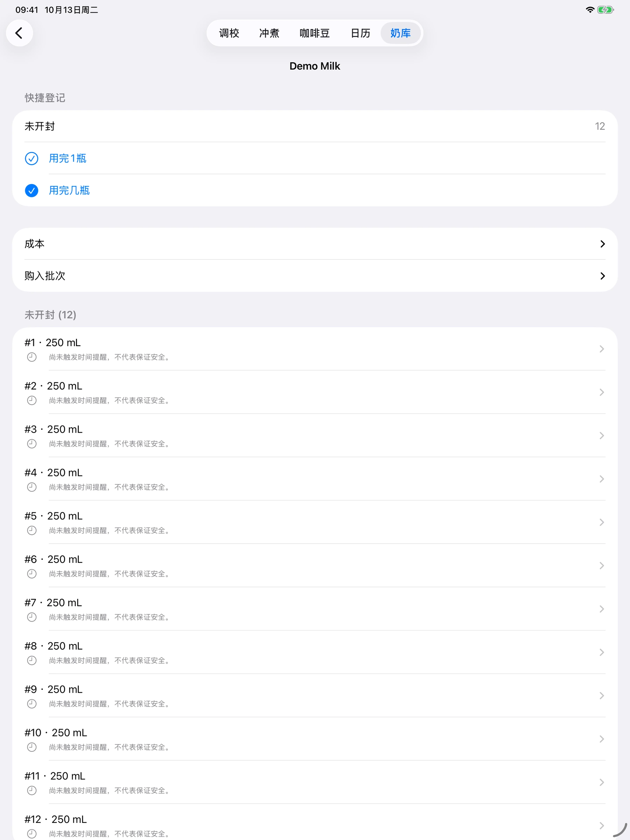Select the #11 · 250 mL row
The height and width of the screenshot is (840, 630).
(315, 782)
